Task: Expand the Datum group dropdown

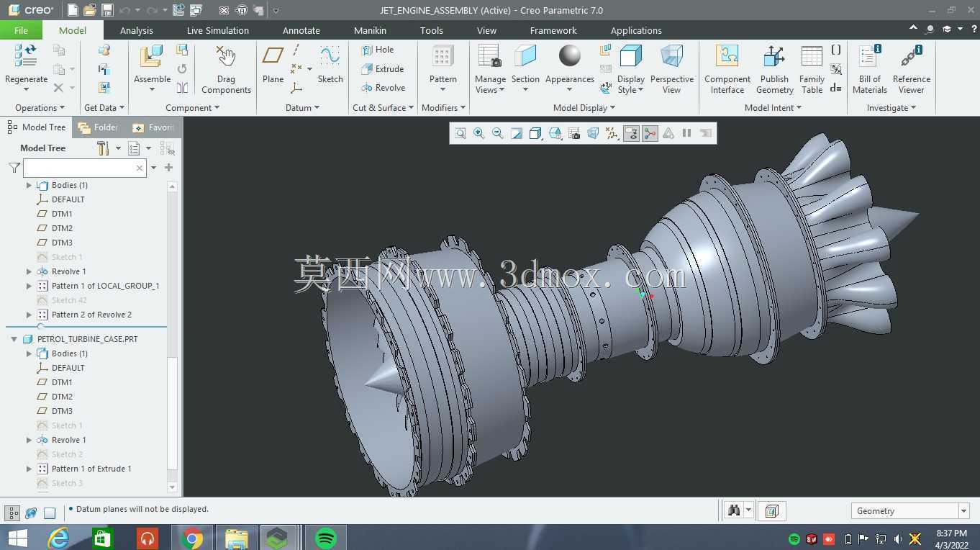Action: click(302, 108)
